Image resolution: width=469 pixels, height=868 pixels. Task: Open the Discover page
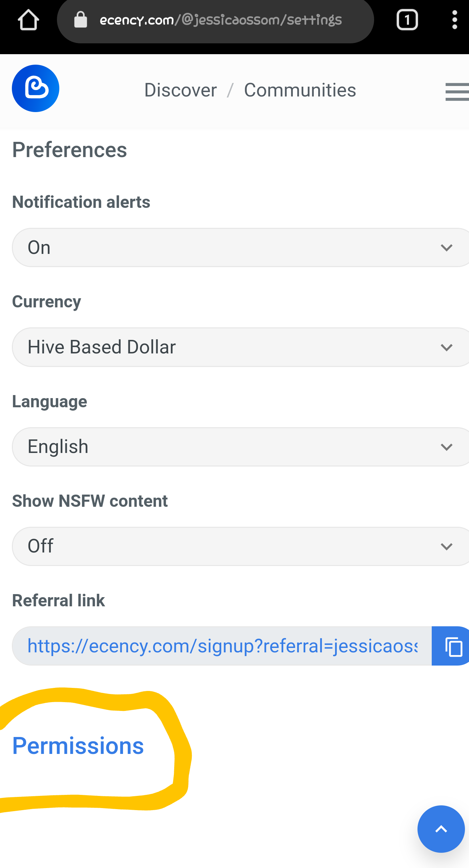point(181,90)
